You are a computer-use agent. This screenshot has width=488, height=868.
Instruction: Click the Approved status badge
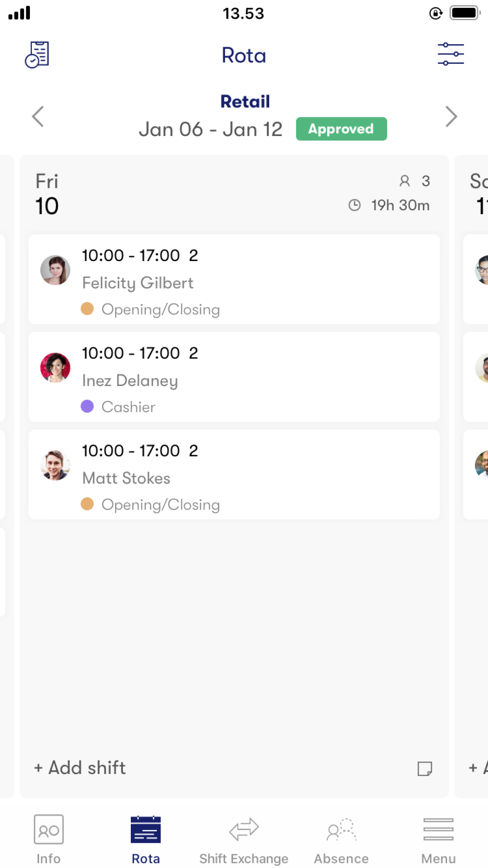(341, 129)
